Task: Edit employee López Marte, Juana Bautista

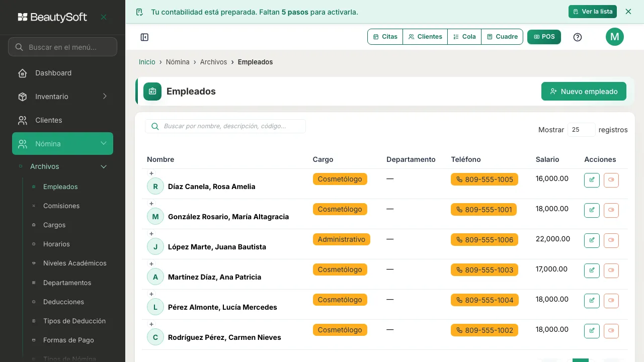Action: pyautogui.click(x=592, y=240)
